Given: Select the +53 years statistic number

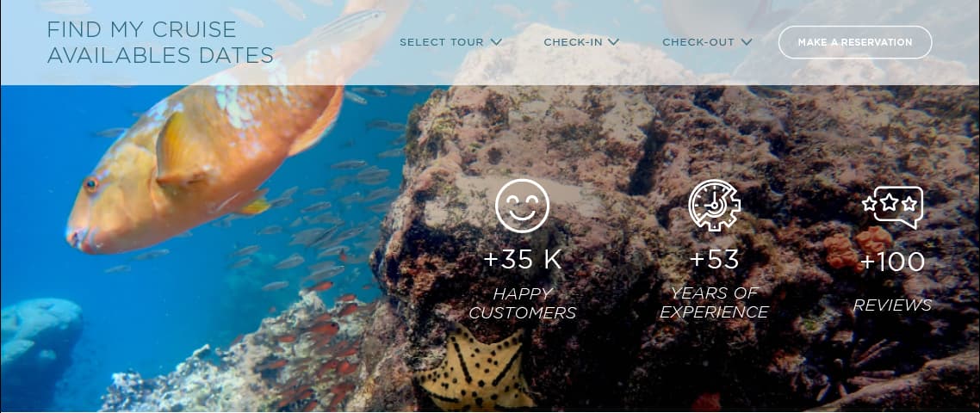Looking at the screenshot, I should (715, 259).
